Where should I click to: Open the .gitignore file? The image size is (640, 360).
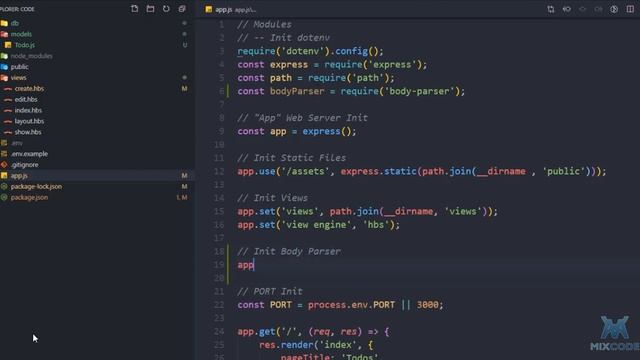pyautogui.click(x=24, y=165)
